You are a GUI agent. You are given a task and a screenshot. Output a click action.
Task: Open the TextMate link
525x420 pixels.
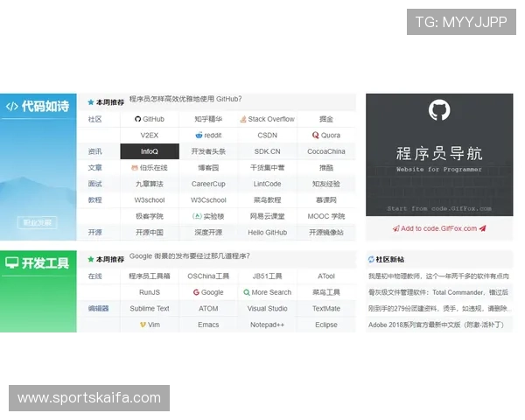coord(326,309)
